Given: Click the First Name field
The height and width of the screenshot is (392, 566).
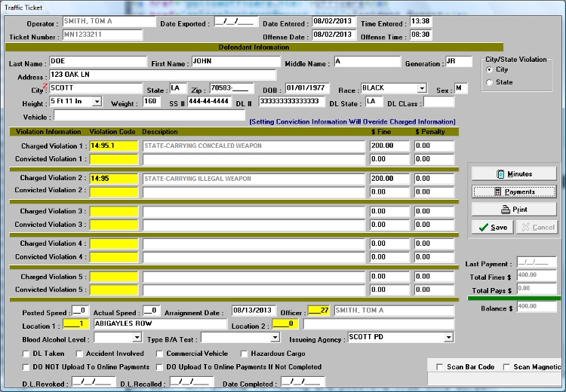Looking at the screenshot, I should tap(235, 62).
